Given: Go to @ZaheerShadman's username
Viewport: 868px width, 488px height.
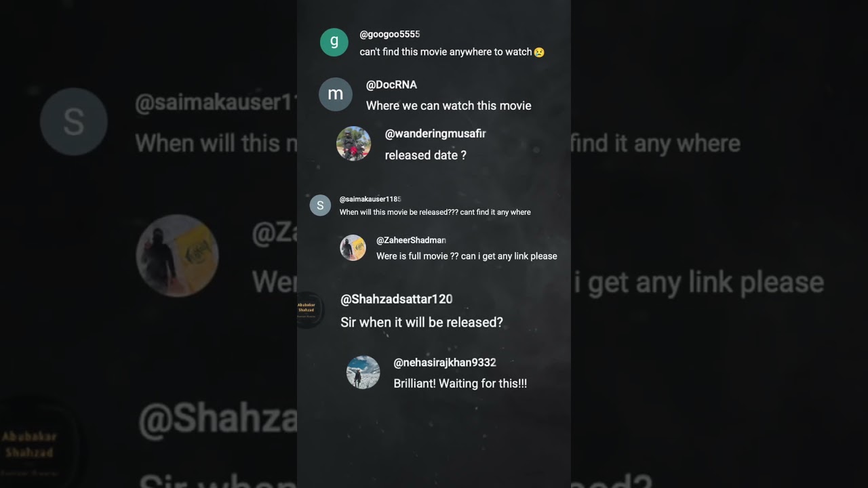Looking at the screenshot, I should tap(412, 240).
